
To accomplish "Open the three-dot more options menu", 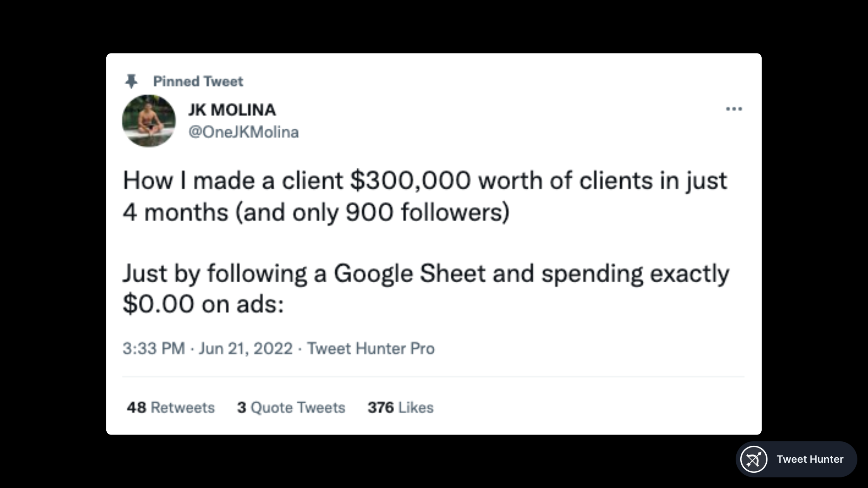I will pos(734,109).
